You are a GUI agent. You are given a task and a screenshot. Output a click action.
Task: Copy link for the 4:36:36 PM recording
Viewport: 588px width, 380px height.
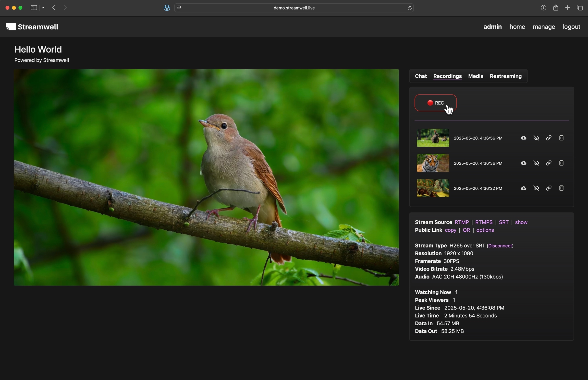(549, 163)
